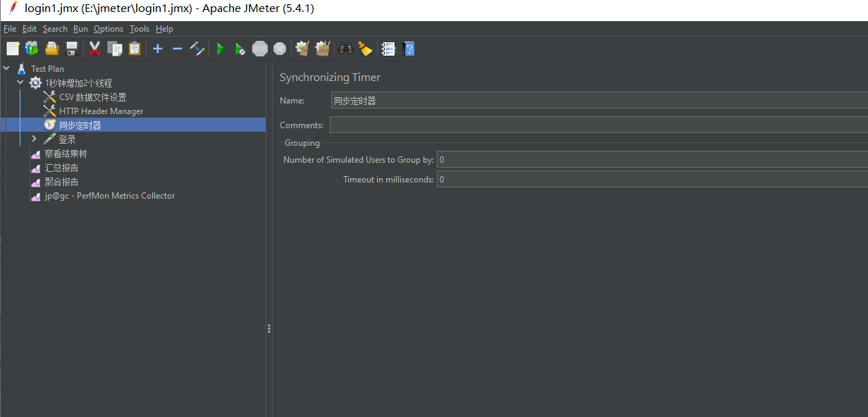Open the Tools menu

pyautogui.click(x=139, y=29)
